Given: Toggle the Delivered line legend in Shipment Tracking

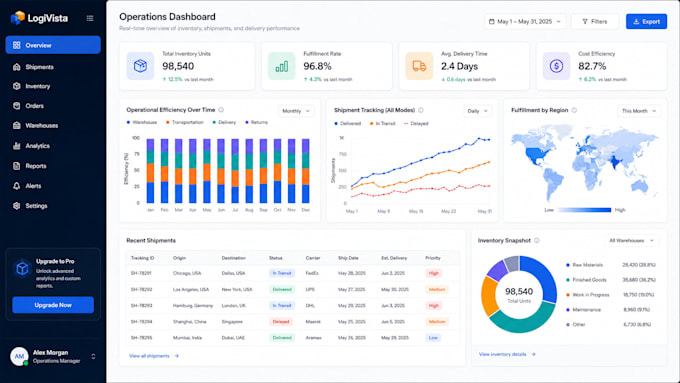Looking at the screenshot, I should [x=347, y=124].
